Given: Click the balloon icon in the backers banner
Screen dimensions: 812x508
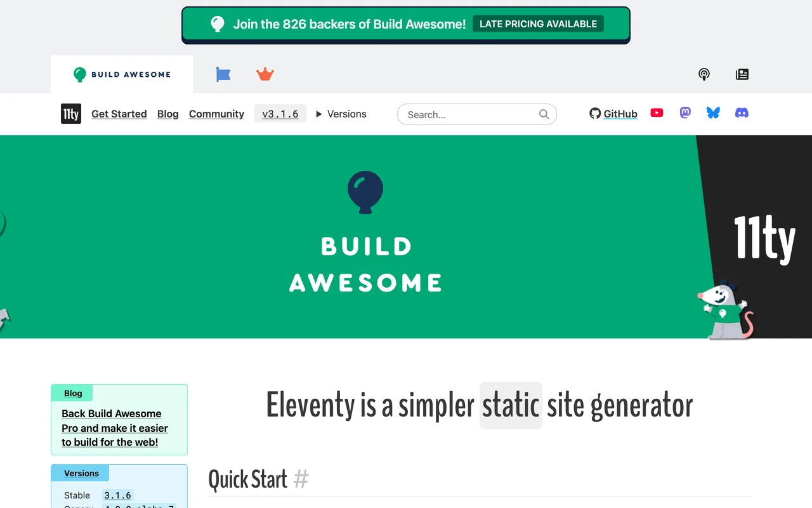Looking at the screenshot, I should pos(218,24).
